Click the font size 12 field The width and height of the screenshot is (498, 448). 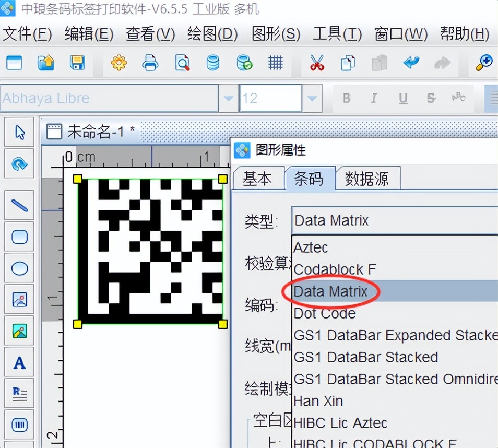tap(270, 98)
